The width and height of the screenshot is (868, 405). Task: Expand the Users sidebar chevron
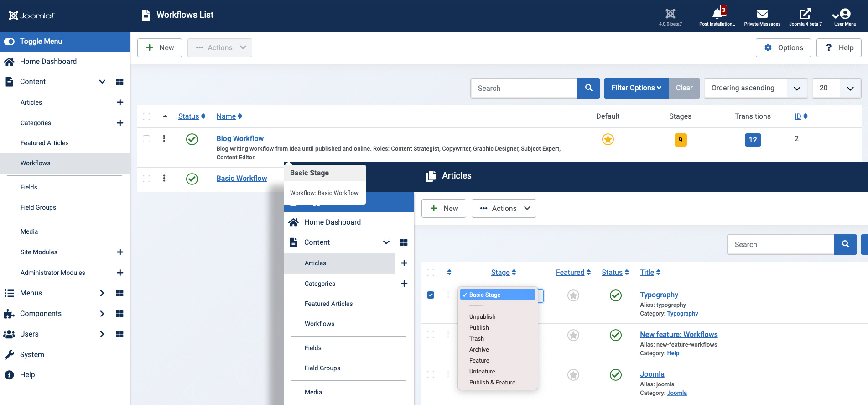point(102,334)
